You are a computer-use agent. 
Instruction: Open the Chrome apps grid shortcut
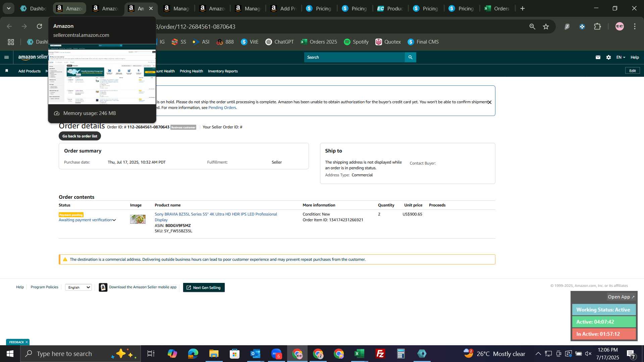[11, 42]
